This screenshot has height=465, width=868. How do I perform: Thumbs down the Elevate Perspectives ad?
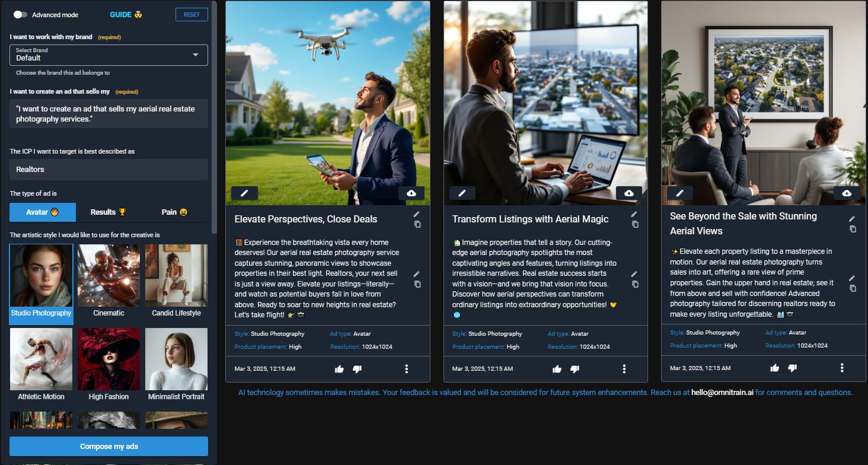point(357,369)
